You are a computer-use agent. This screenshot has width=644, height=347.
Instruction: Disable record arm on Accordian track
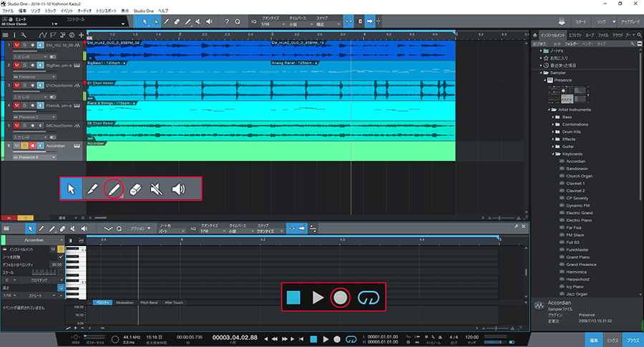tap(32, 145)
